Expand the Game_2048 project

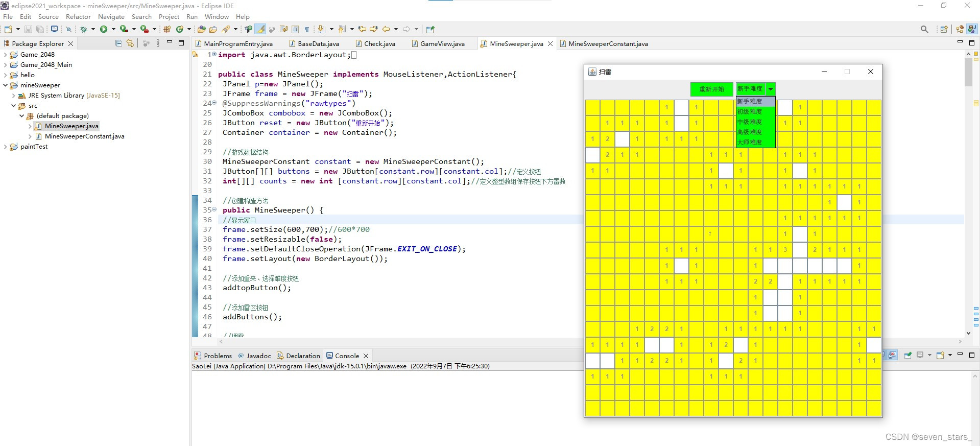click(6, 55)
